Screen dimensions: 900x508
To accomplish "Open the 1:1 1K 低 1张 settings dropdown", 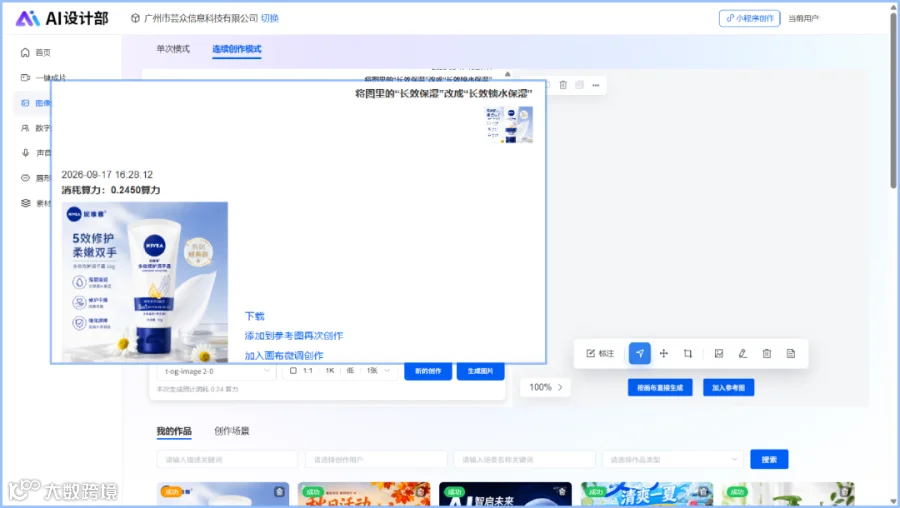I will 339,371.
